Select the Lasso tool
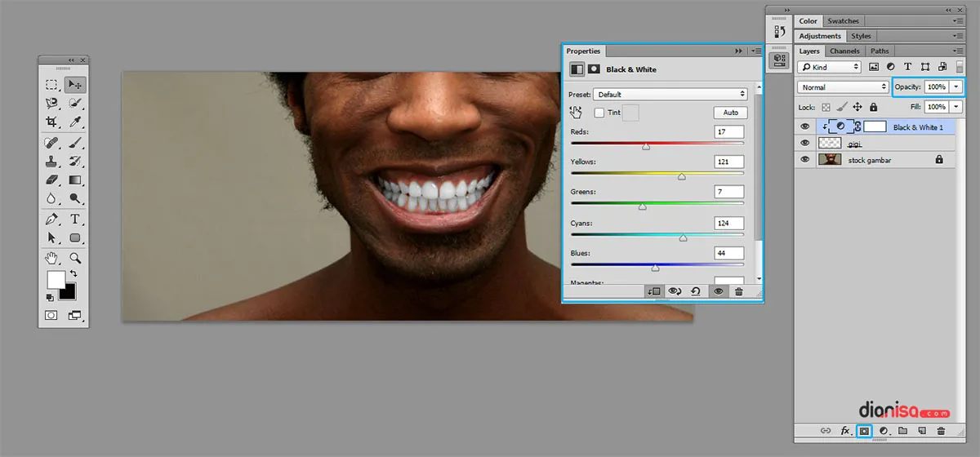 [51, 103]
